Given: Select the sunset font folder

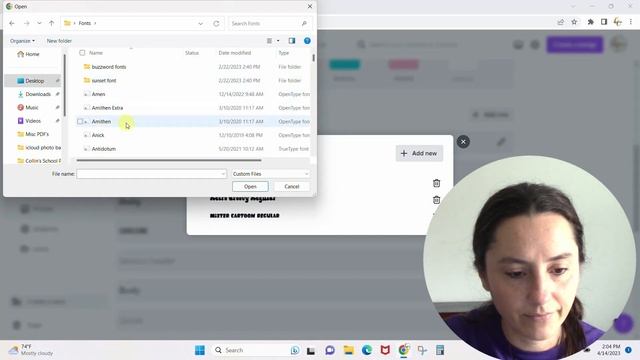Looking at the screenshot, I should point(104,80).
